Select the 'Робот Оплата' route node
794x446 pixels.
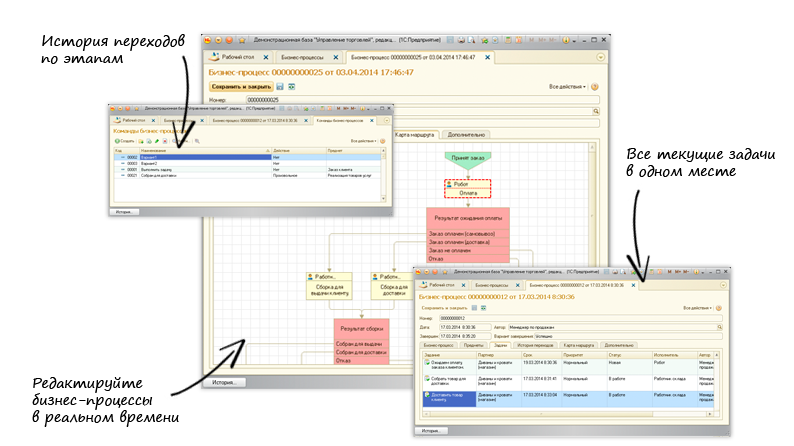468,188
